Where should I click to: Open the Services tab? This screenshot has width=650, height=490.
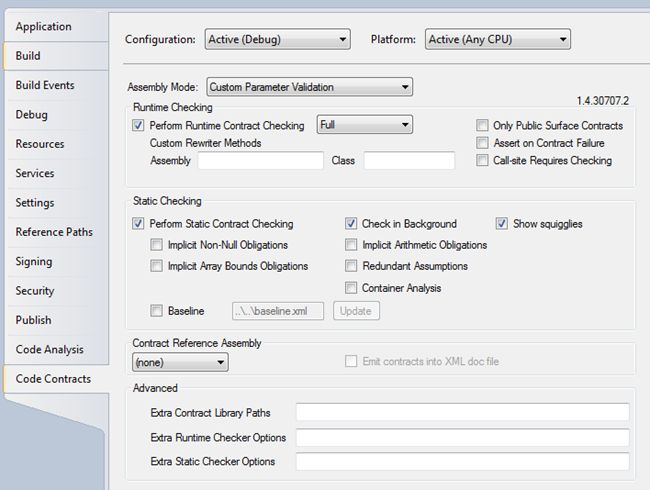click(56, 173)
